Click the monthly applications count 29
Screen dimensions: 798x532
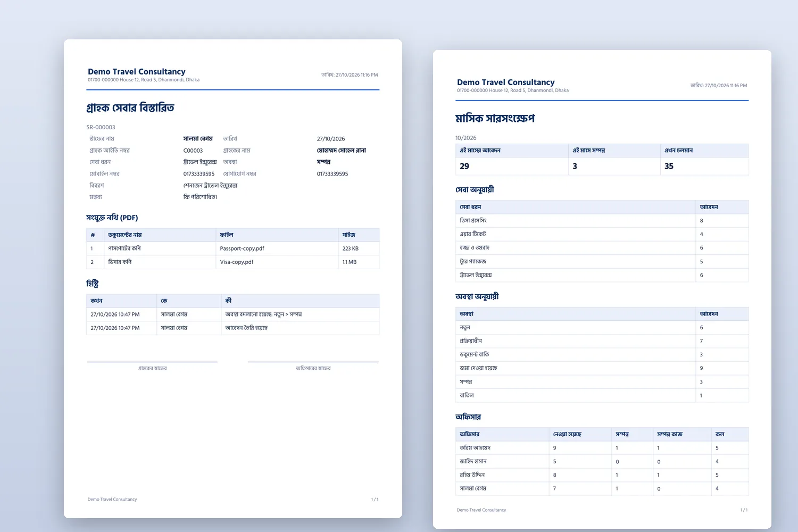464,166
